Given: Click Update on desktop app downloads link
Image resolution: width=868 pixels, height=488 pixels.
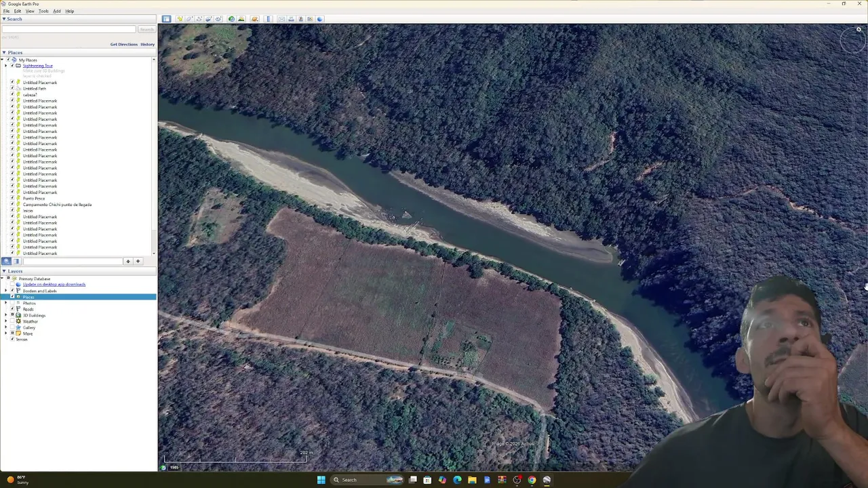Looking at the screenshot, I should [54, 285].
